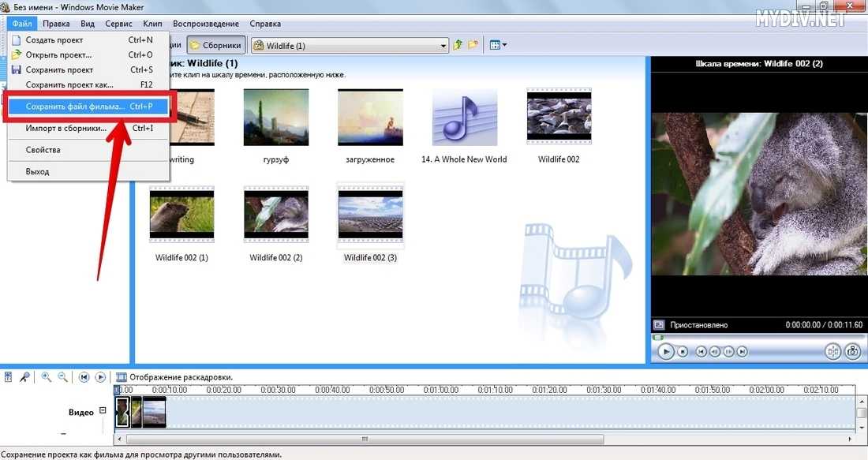Screen dimensions: 868x460
Task: Collapse the Видео track expander
Action: tap(103, 411)
